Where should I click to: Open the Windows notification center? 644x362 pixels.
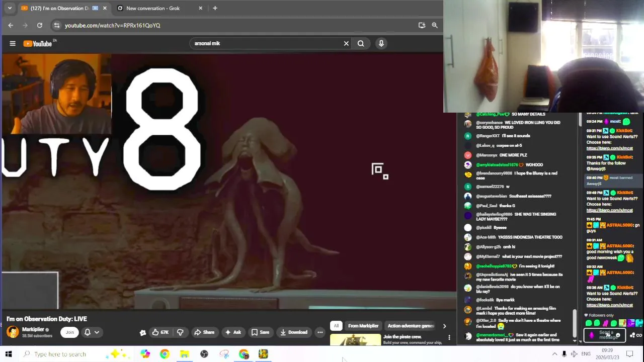point(629,354)
